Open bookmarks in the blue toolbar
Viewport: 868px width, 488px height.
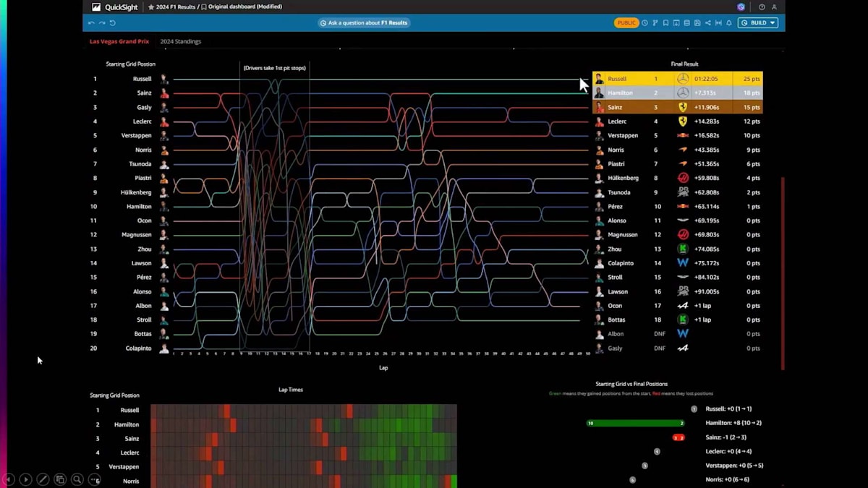point(665,23)
